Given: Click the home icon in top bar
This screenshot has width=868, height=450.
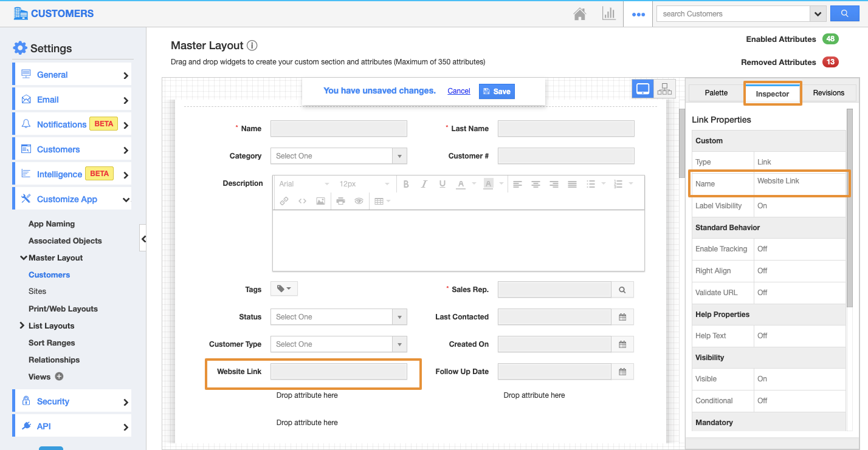Looking at the screenshot, I should [x=579, y=14].
